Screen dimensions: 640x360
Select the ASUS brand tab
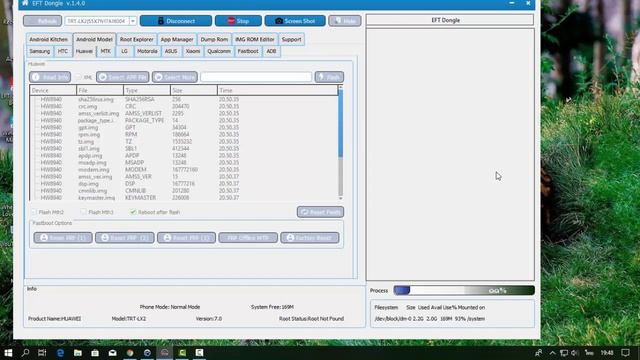tap(171, 51)
